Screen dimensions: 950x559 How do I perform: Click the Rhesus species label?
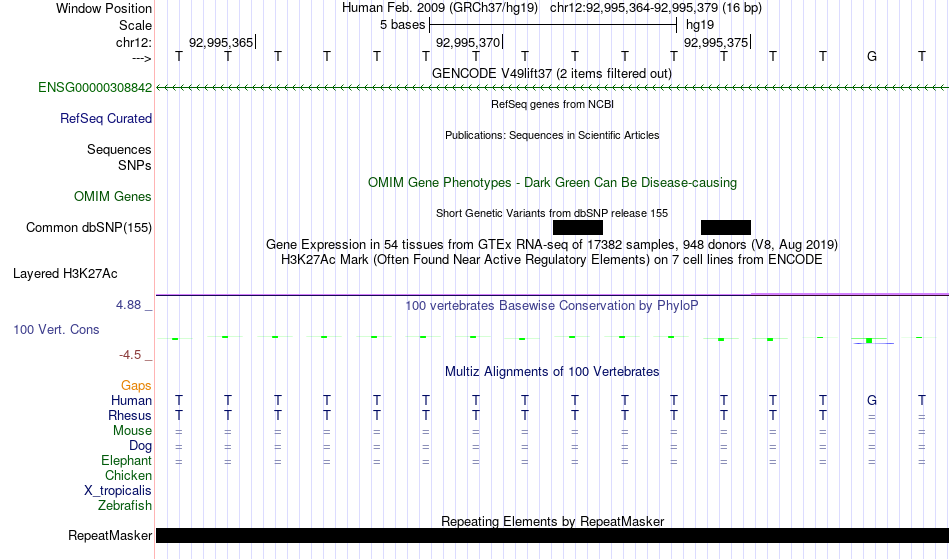pos(130,415)
